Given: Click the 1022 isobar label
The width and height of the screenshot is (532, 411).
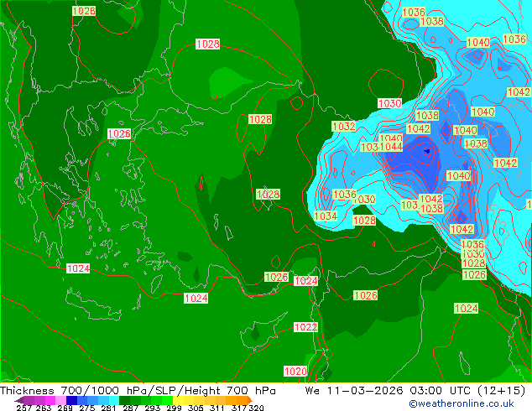Looking at the screenshot, I should pos(306,327).
